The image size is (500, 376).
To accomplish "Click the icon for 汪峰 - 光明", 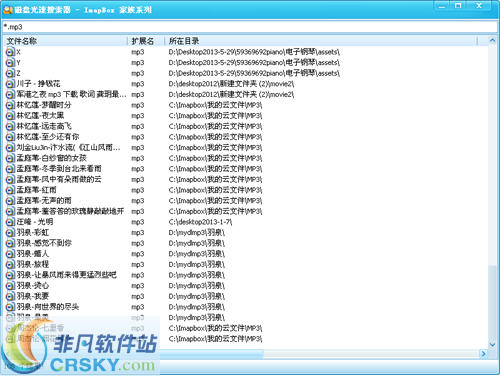I will point(10,222).
